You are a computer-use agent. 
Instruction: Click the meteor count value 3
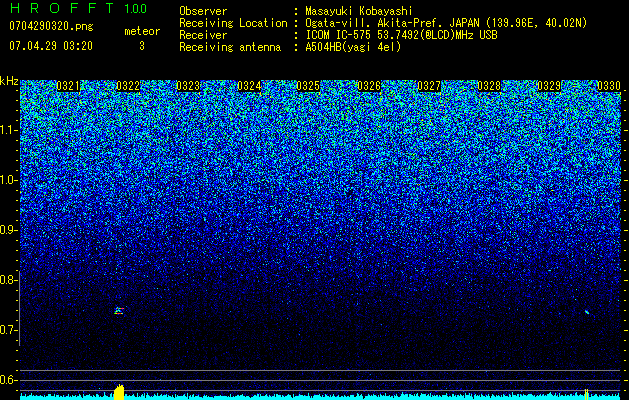pyautogui.click(x=142, y=46)
